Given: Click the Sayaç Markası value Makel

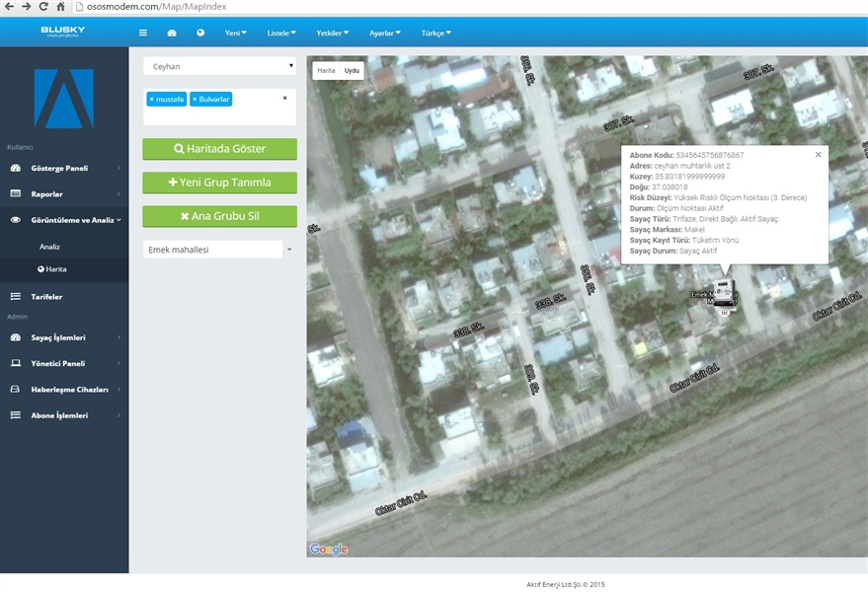Looking at the screenshot, I should point(695,230).
